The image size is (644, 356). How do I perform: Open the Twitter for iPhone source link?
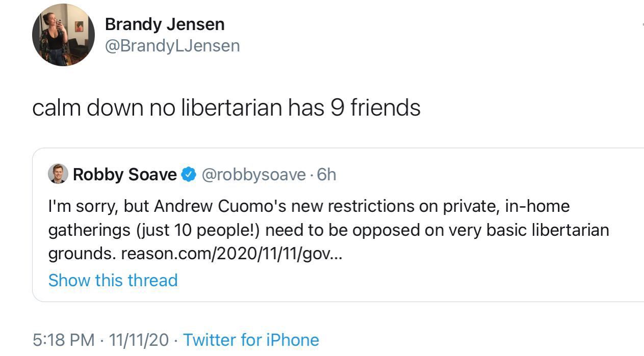251,340
